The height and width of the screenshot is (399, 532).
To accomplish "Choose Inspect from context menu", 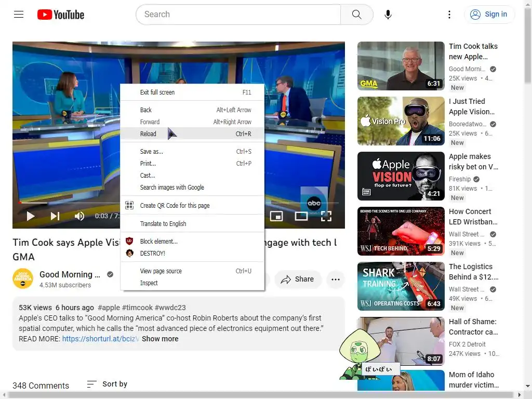I will [x=192, y=283].
